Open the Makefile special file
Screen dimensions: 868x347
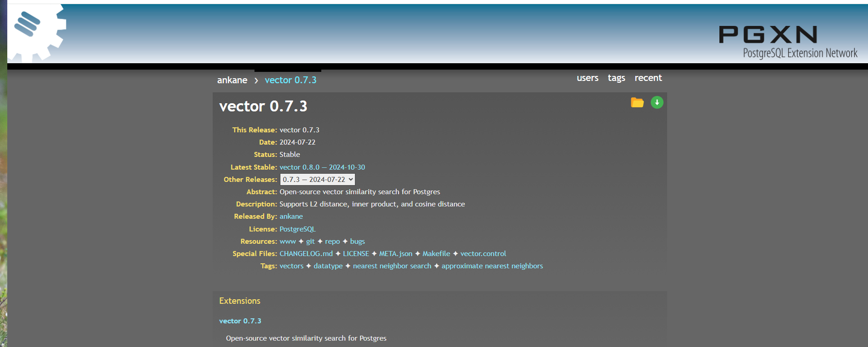tap(436, 254)
